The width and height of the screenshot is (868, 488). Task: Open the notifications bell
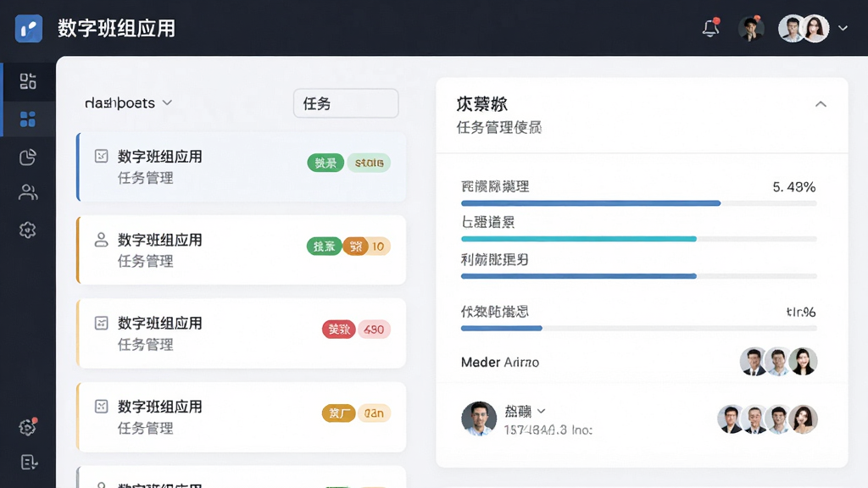(711, 28)
